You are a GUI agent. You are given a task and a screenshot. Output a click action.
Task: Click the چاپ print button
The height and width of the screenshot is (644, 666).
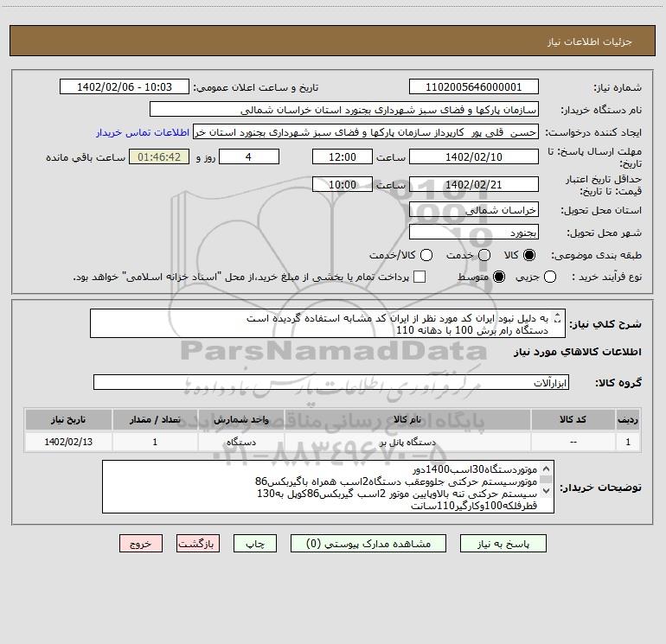255,544
